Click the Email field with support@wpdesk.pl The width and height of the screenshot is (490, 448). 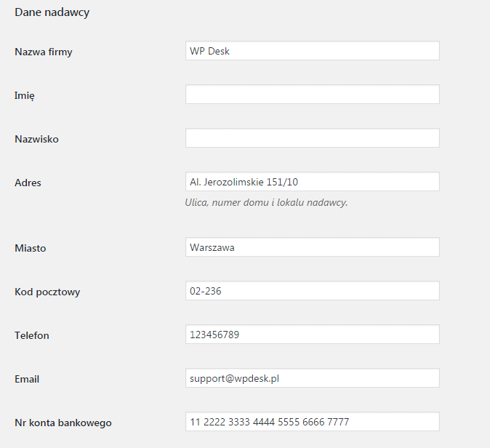point(313,378)
